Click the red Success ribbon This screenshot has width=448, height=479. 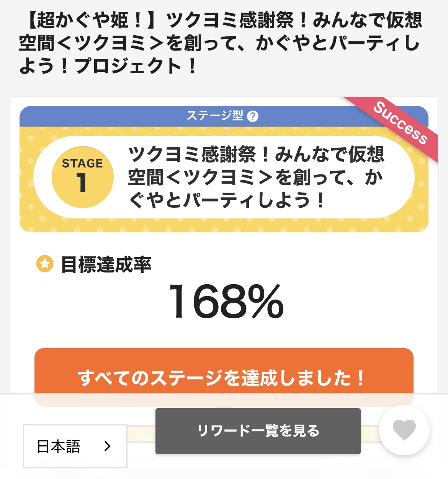(x=400, y=123)
